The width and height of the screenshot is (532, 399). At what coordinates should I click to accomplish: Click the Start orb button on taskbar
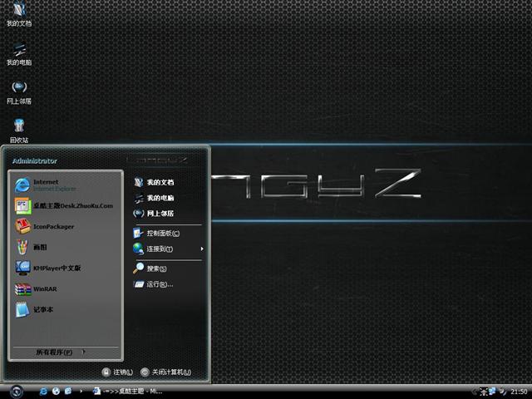[16, 392]
